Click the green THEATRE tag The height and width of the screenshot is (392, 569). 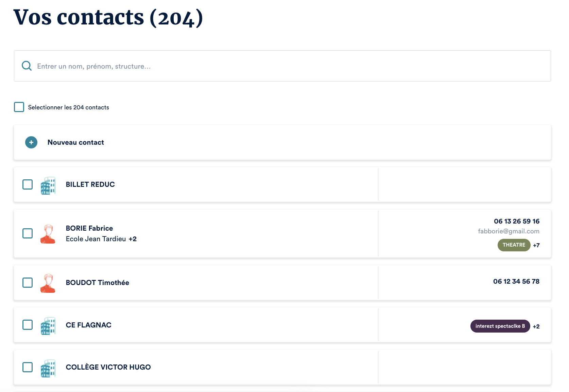click(x=514, y=245)
